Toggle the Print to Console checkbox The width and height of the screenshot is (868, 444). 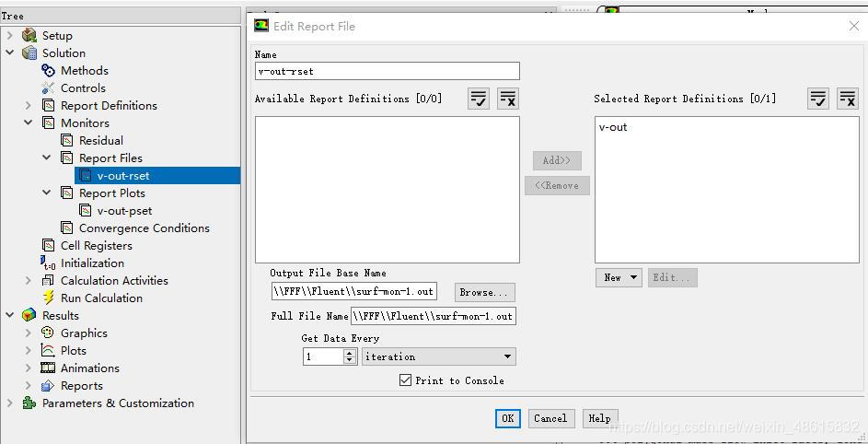tap(406, 380)
